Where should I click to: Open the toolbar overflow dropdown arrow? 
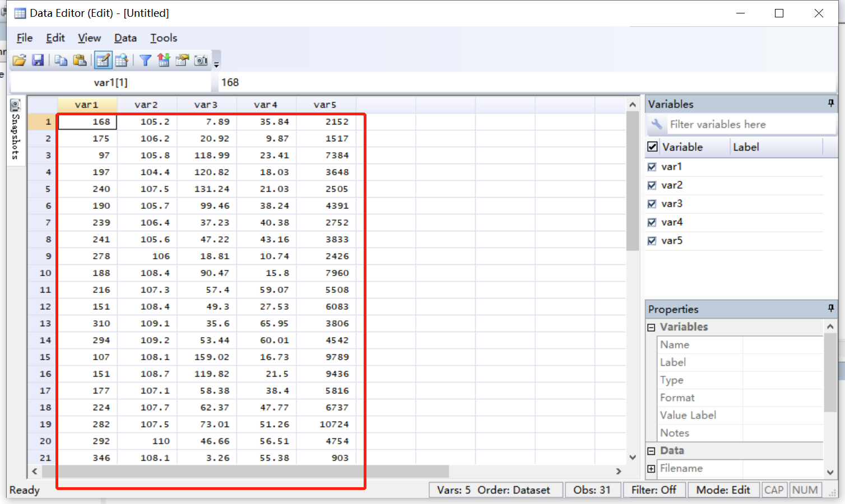[216, 63]
